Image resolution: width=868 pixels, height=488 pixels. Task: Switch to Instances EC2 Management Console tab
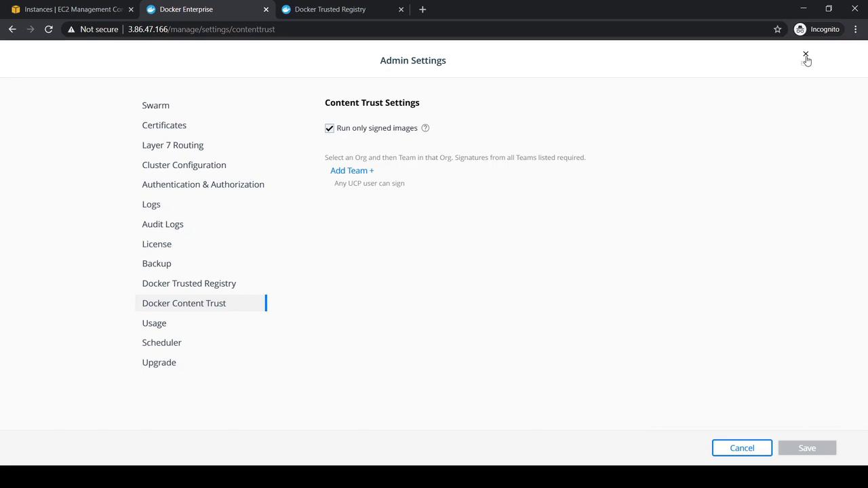67,9
